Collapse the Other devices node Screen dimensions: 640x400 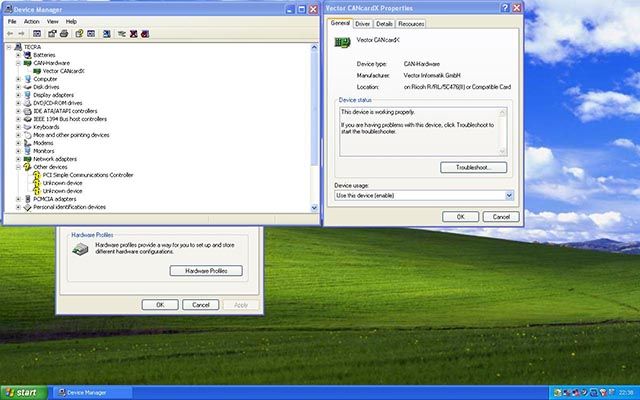pos(18,167)
